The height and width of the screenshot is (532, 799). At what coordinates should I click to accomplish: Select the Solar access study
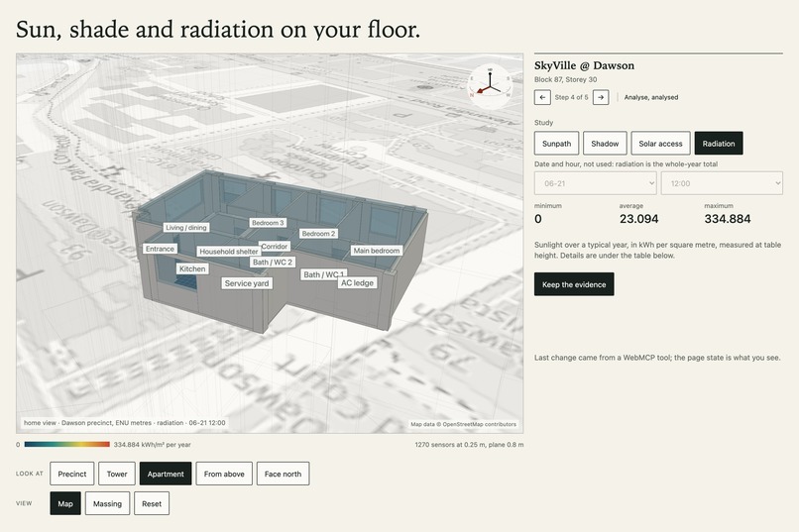click(660, 144)
